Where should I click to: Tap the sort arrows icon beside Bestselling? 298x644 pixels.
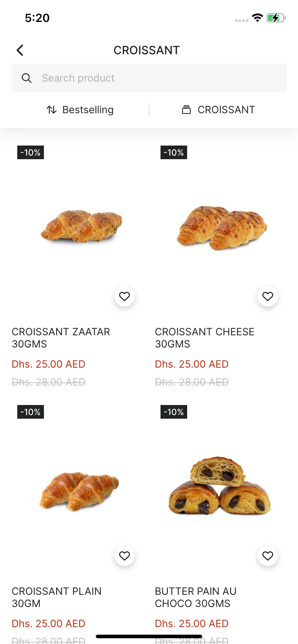(51, 110)
